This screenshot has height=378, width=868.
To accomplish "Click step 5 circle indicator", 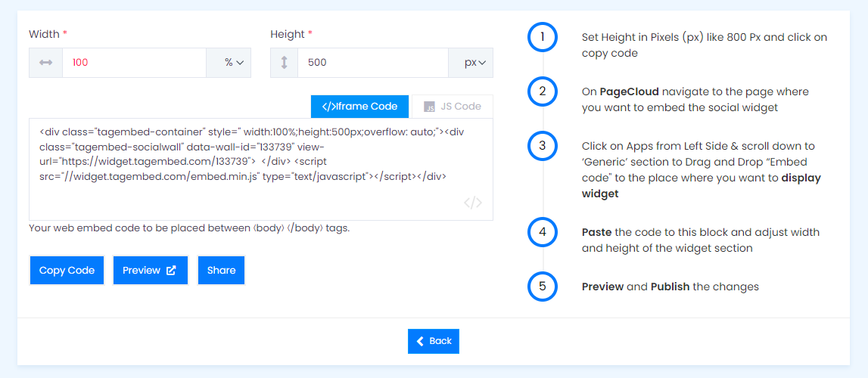I will click(x=543, y=287).
